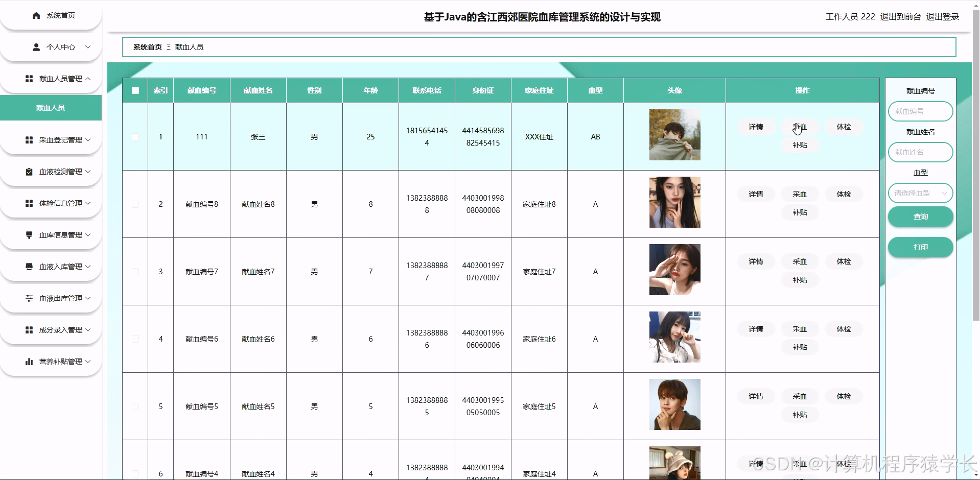
Task: Click the home icon beside 系统首页
Action: (x=36, y=16)
